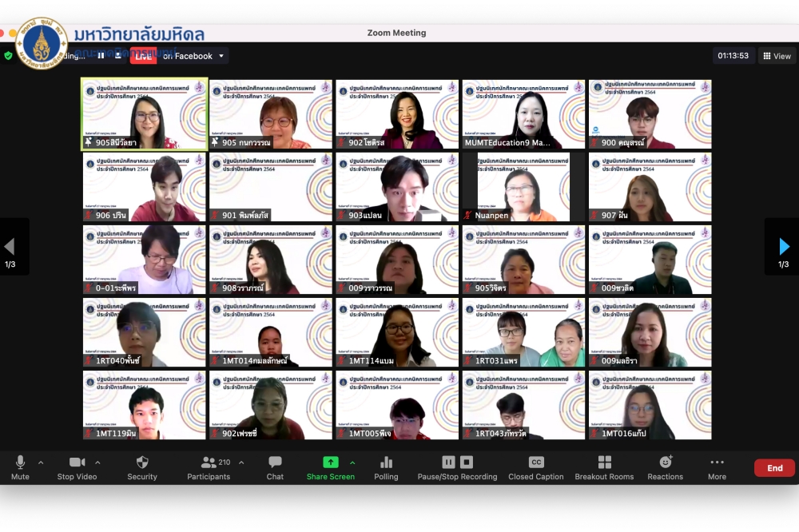The image size is (799, 532).
Task: Expand video options arrow beside Stop Video
Action: (98, 463)
